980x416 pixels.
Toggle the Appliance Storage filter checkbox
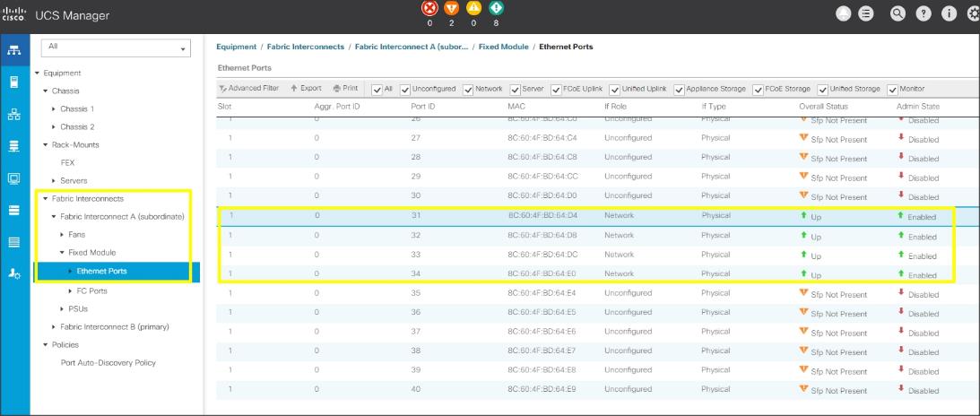point(680,90)
